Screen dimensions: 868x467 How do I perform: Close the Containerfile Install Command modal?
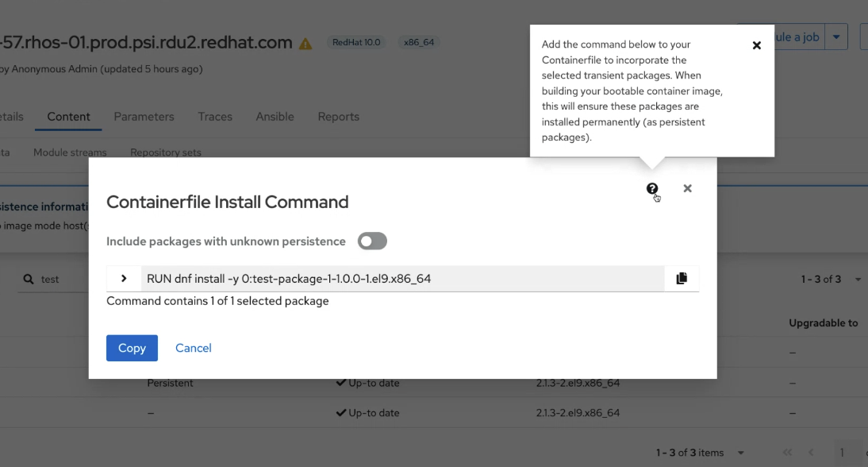[687, 188]
